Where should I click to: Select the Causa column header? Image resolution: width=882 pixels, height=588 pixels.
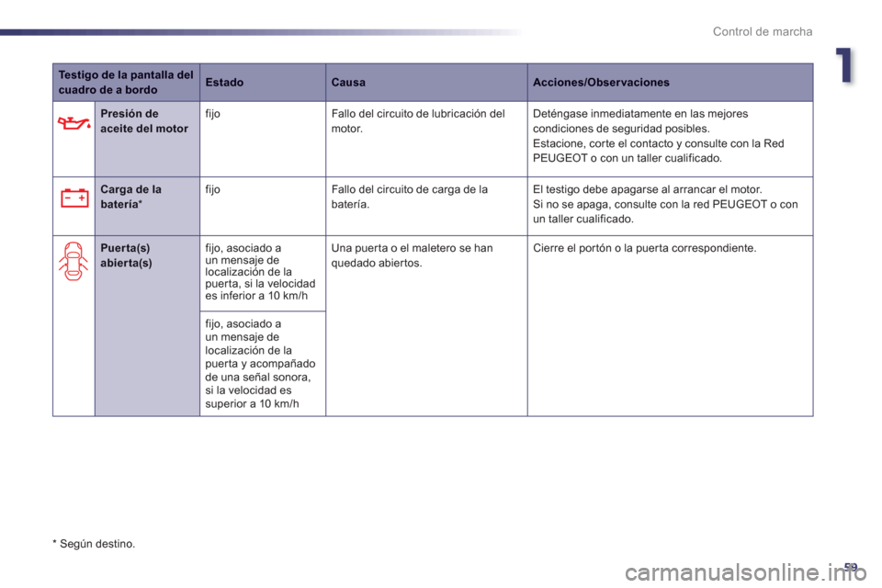click(x=348, y=82)
